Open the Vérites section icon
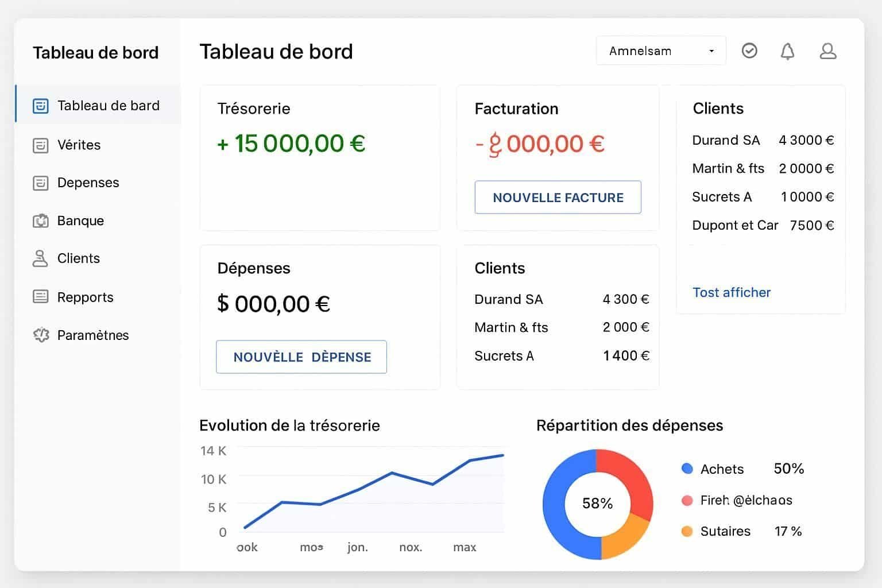The image size is (882, 588). coord(40,145)
